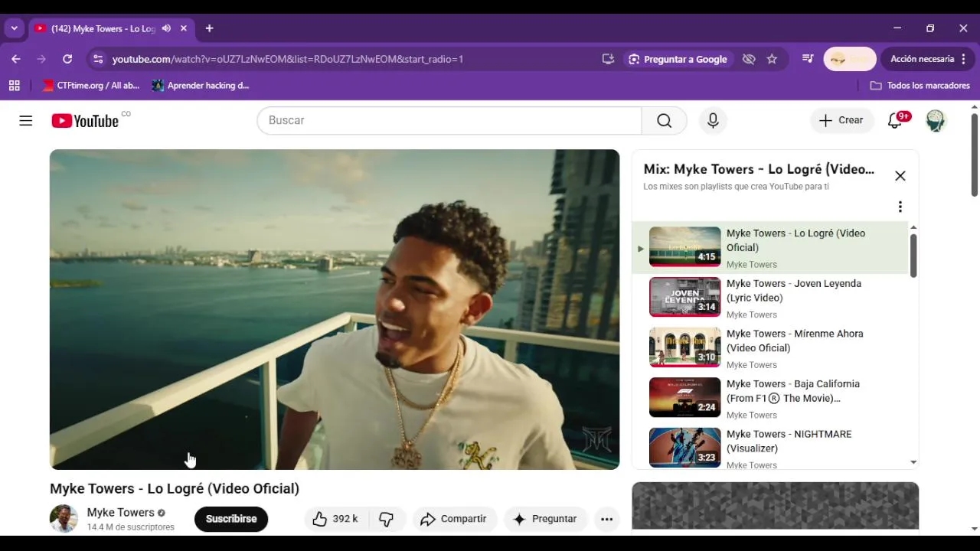Screen dimensions: 980x551
Task: Click the install/cast screen icon in address bar
Action: (x=608, y=59)
